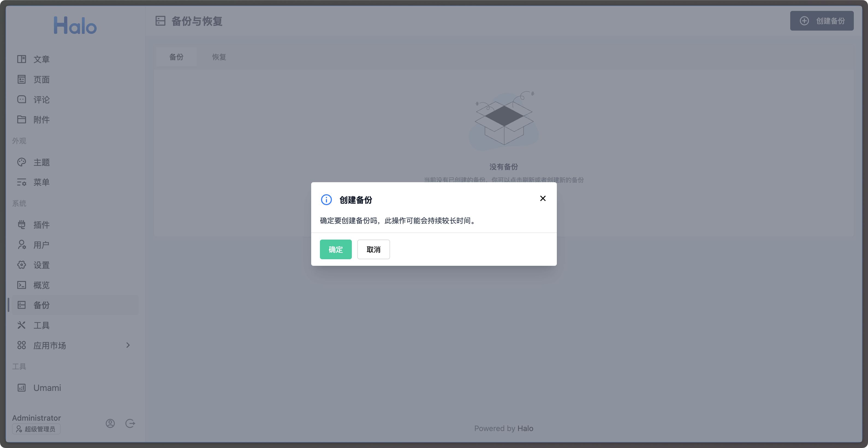The width and height of the screenshot is (868, 448).
Task: Open 应用市场 text in sidebar
Action: tap(49, 346)
